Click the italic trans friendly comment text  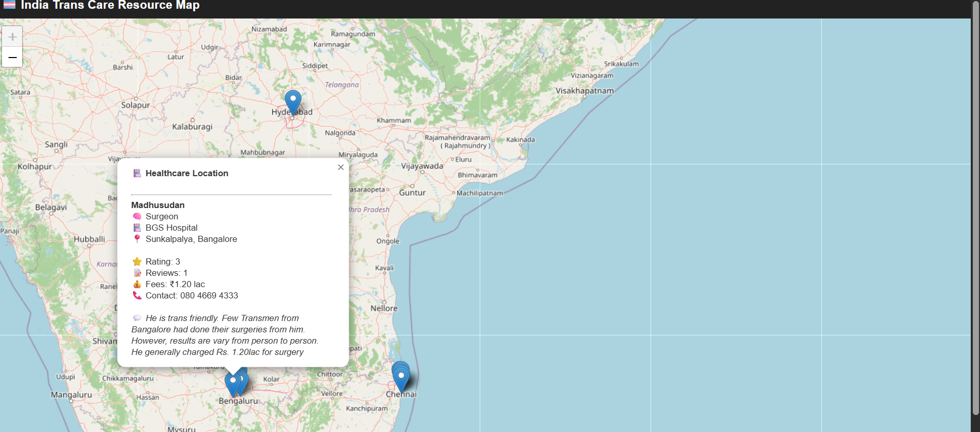[225, 335]
